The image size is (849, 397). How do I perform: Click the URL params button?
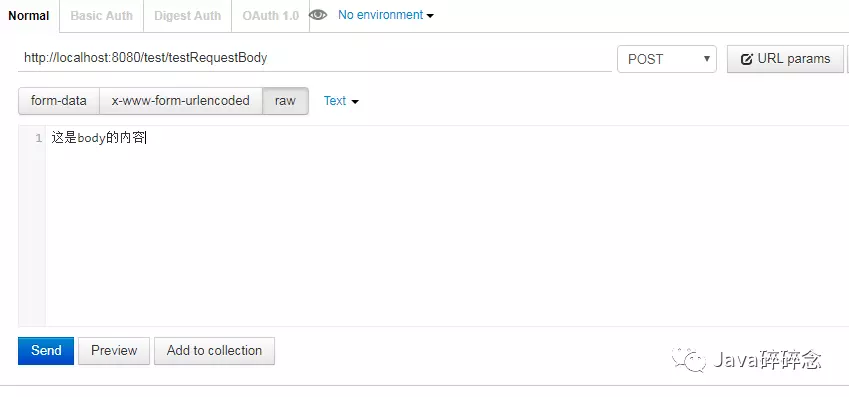pos(785,59)
